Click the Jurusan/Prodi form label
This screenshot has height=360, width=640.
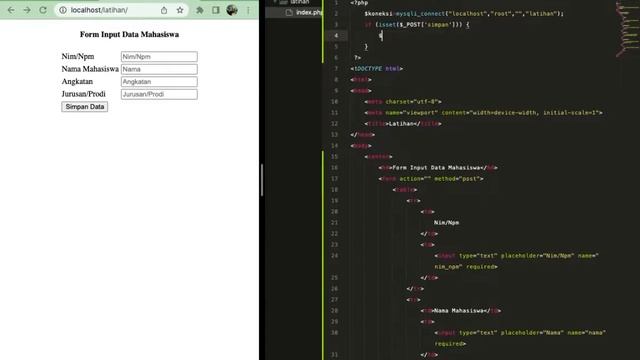[x=84, y=94]
